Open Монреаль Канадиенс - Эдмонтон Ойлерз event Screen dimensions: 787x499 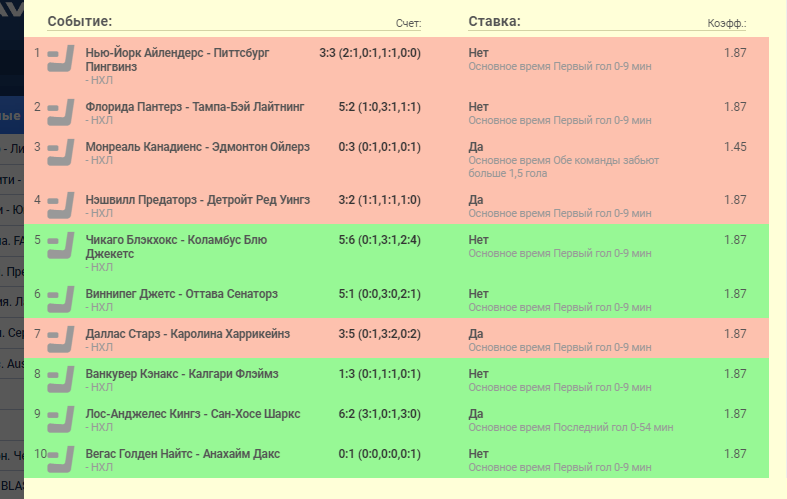coord(198,146)
